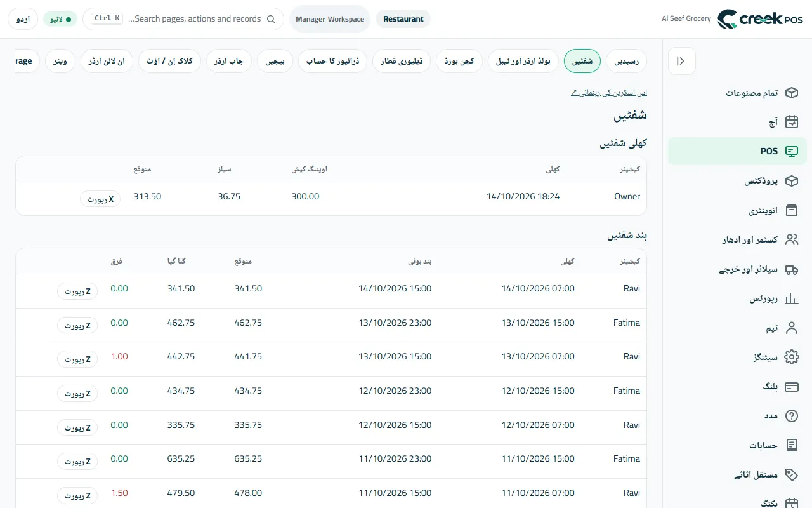Open the جاب آرڈر tab
812x508 pixels.
[x=229, y=61]
